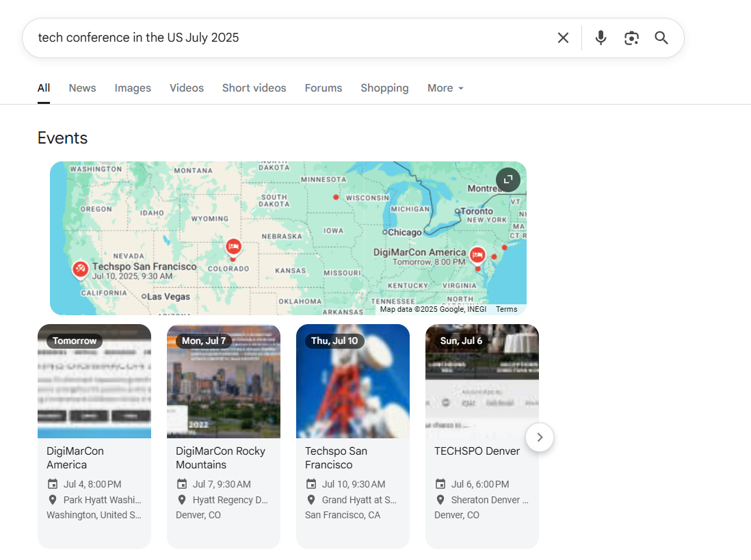Switch to the Images tab
This screenshot has height=560, width=751.
[133, 88]
